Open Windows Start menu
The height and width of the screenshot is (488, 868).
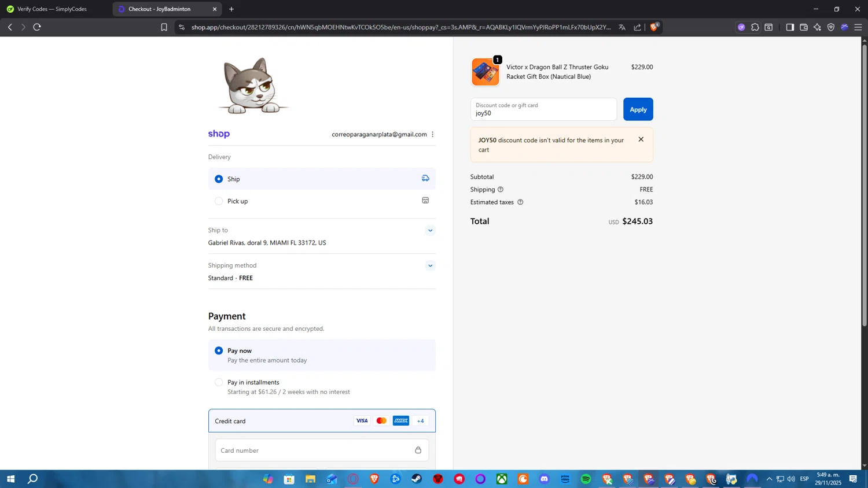10,479
